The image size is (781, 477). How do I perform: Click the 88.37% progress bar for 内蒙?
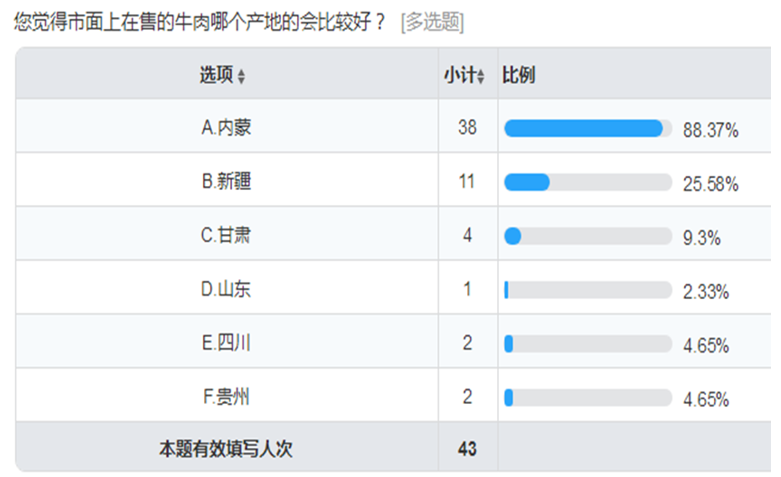588,128
